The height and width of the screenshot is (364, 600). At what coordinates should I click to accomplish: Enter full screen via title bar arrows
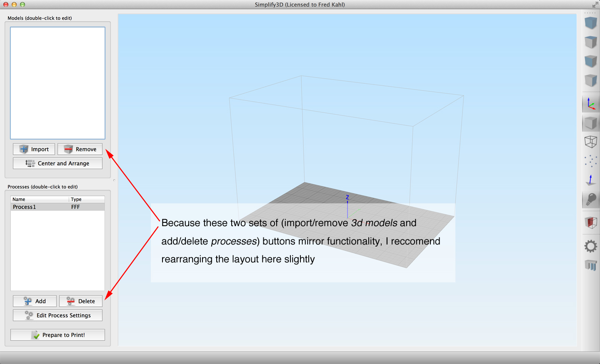[595, 5]
